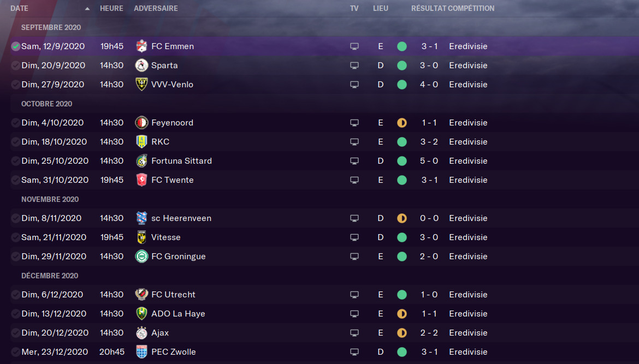Sort by the Date column arrow

87,9
